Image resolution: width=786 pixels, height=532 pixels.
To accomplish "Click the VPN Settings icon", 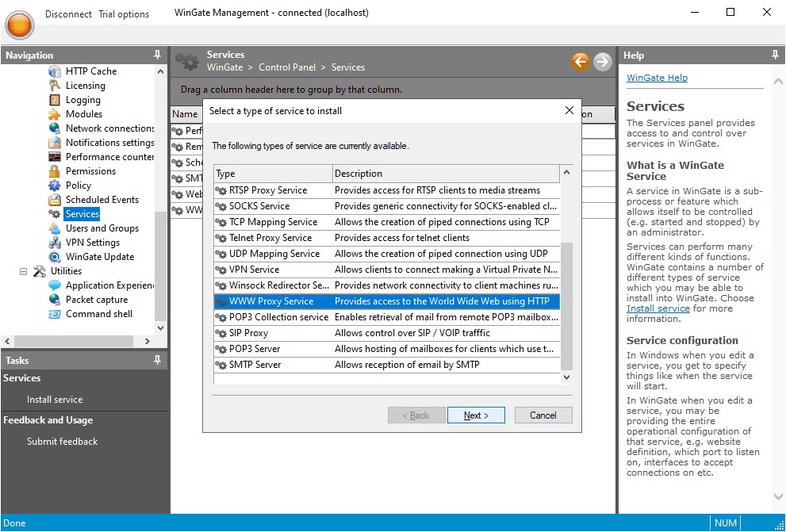I will [x=55, y=243].
